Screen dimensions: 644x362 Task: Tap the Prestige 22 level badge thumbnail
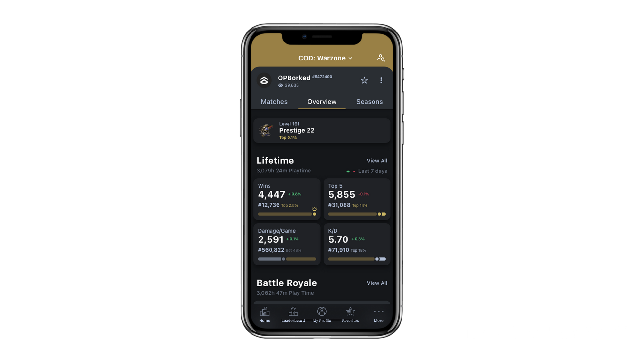click(x=266, y=130)
